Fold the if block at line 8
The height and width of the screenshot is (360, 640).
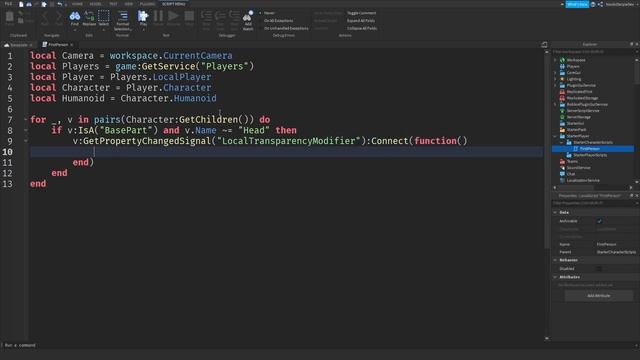26,130
